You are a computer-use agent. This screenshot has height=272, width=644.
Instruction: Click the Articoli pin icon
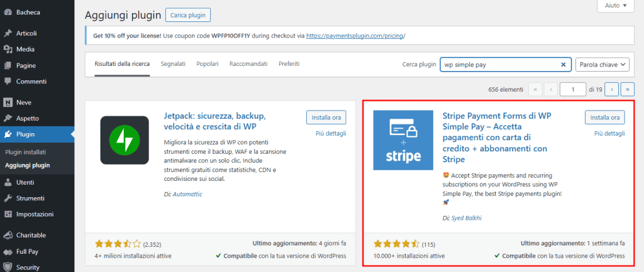point(8,33)
